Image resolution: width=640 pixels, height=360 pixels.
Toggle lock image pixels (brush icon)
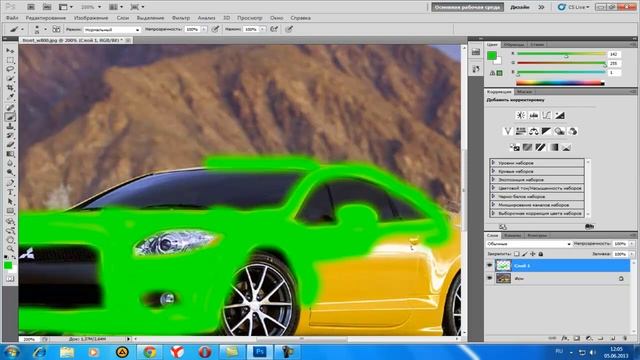click(x=525, y=254)
